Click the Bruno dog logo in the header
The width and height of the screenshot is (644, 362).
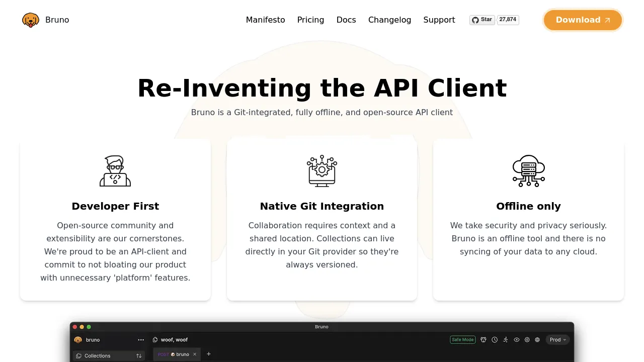[31, 20]
